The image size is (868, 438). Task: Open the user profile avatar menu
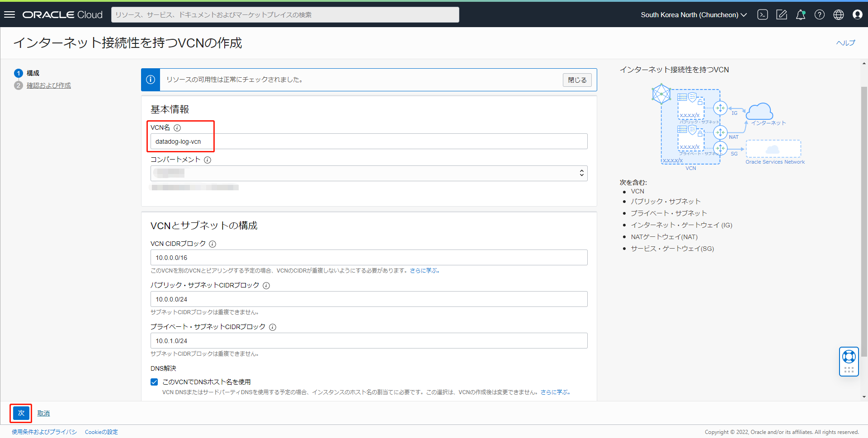857,14
